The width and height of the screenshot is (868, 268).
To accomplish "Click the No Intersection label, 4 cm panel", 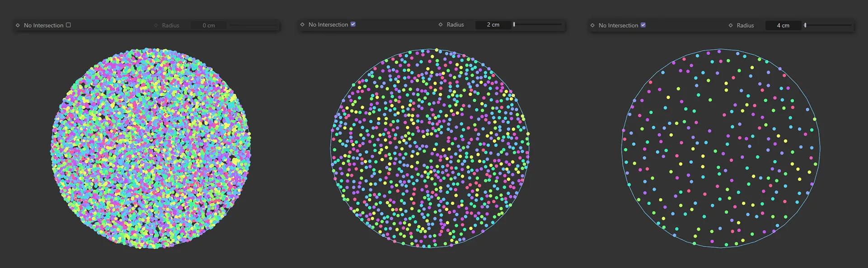I will click(x=618, y=25).
